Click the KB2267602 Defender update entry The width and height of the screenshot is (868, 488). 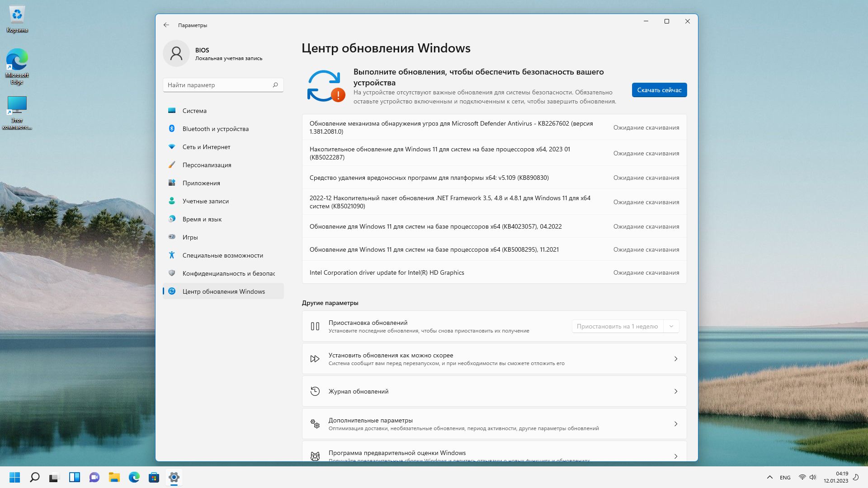494,127
